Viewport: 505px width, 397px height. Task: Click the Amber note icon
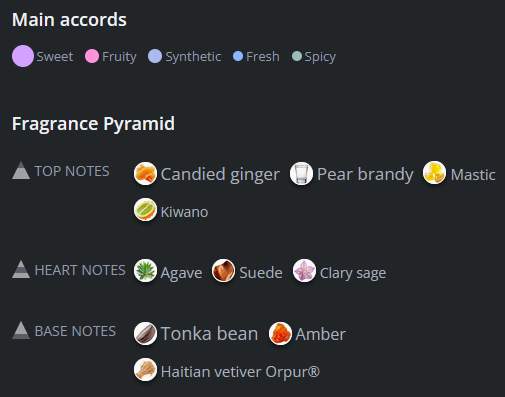280,333
